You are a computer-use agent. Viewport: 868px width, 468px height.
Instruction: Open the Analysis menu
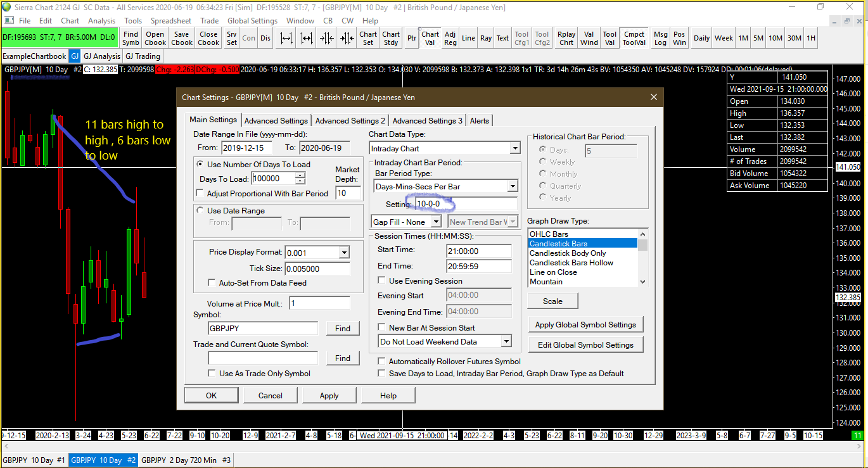point(101,21)
